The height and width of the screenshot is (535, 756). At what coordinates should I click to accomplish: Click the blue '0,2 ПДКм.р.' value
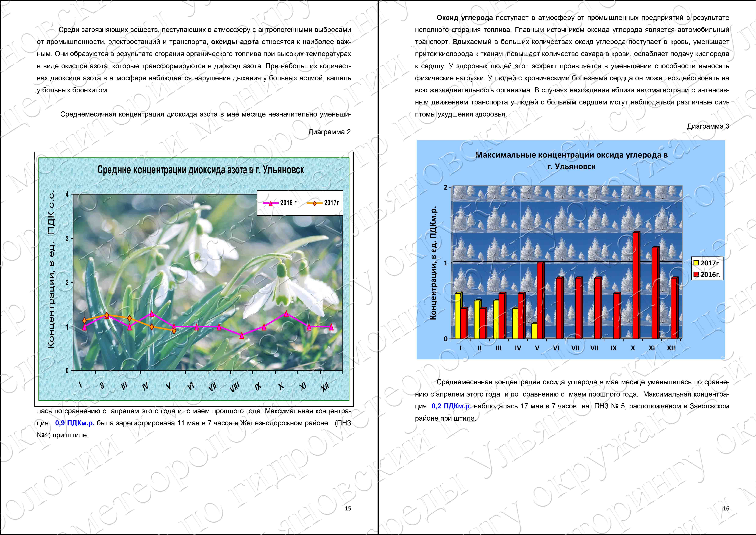pos(451,406)
